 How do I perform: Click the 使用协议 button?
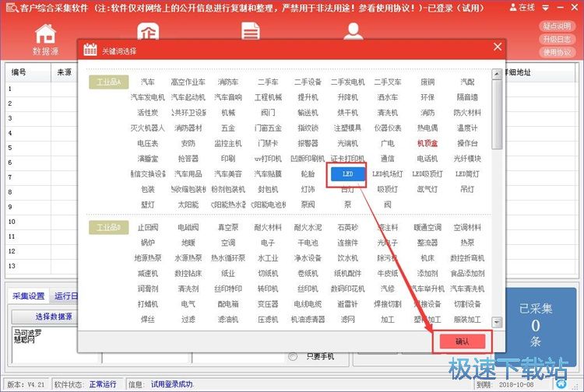[x=558, y=52]
